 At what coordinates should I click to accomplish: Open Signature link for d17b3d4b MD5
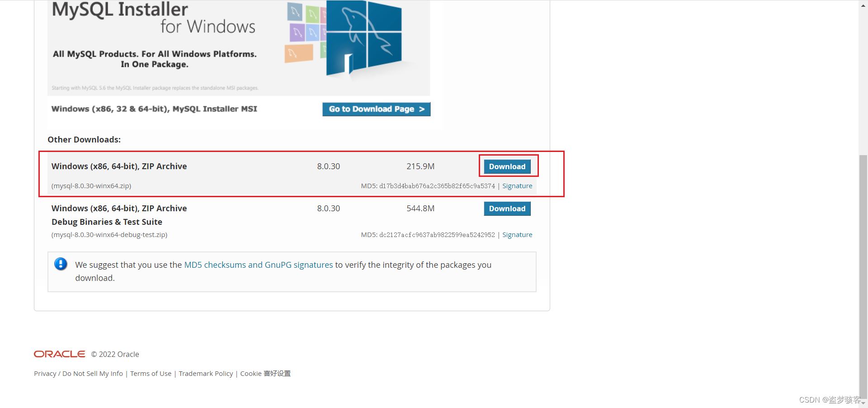tap(517, 186)
